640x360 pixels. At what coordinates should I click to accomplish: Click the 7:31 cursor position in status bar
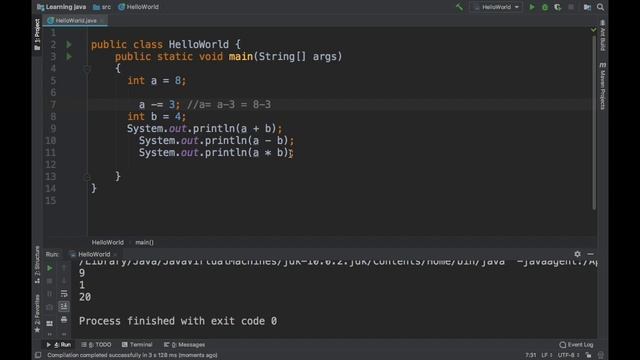click(531, 355)
